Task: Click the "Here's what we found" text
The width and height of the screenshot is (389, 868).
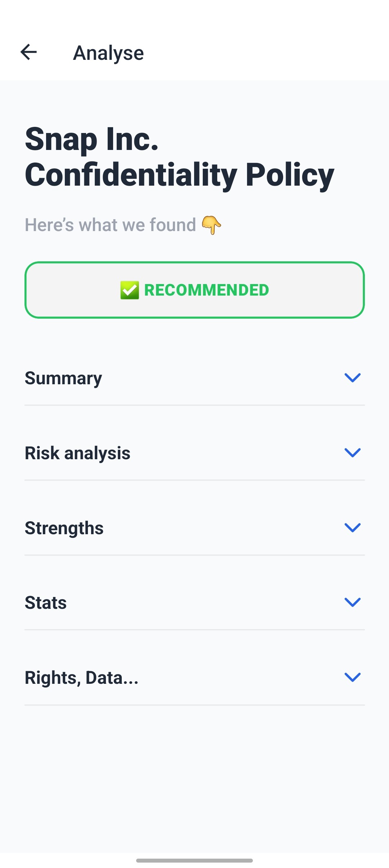Action: coord(110,225)
